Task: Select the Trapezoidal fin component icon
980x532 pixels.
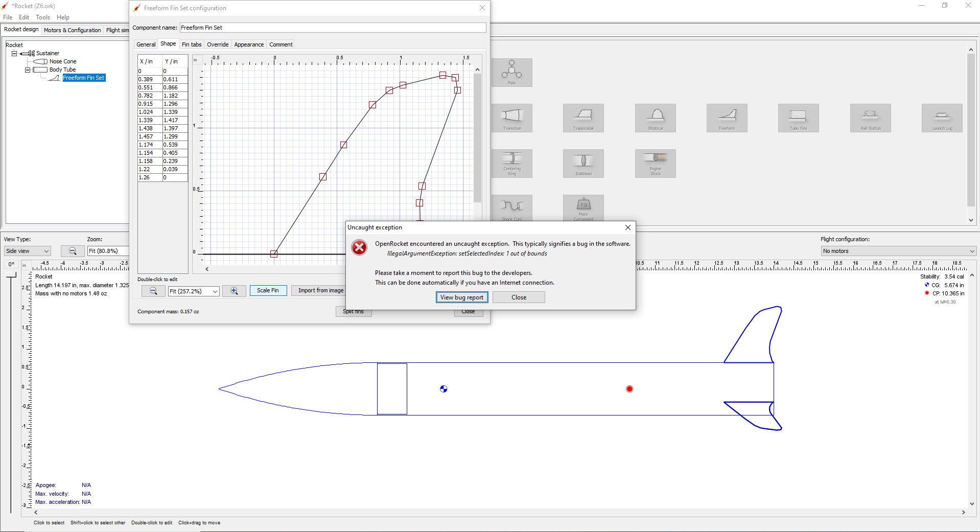Action: [x=583, y=118]
